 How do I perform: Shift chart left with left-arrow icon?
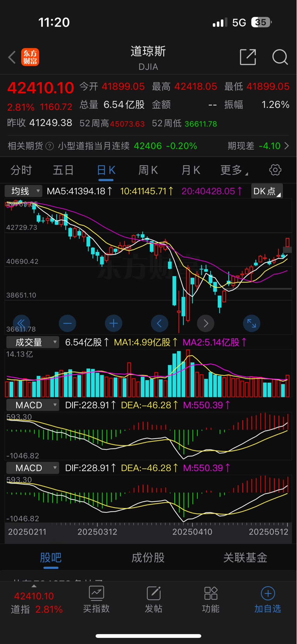click(160, 323)
